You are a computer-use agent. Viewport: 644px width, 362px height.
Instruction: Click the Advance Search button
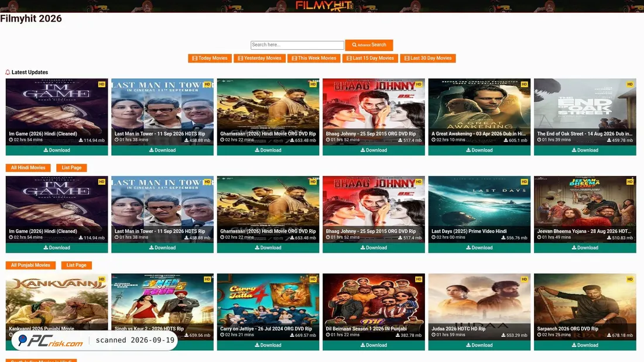[x=369, y=44]
